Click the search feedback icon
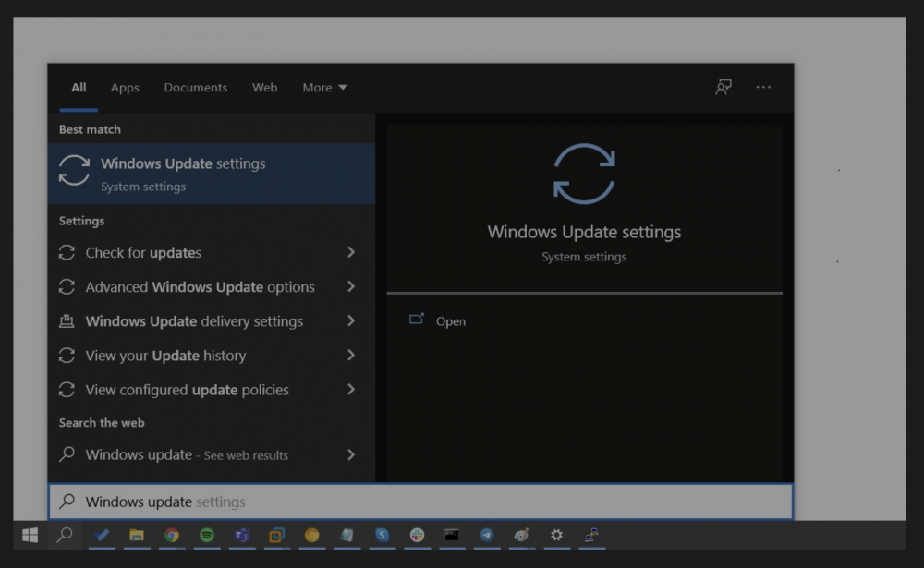Image resolution: width=924 pixels, height=568 pixels. (x=723, y=87)
